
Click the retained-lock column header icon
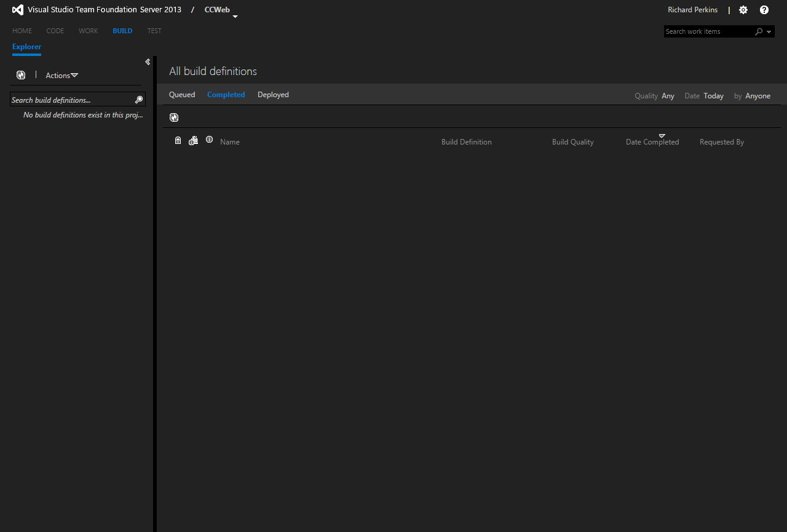178,140
